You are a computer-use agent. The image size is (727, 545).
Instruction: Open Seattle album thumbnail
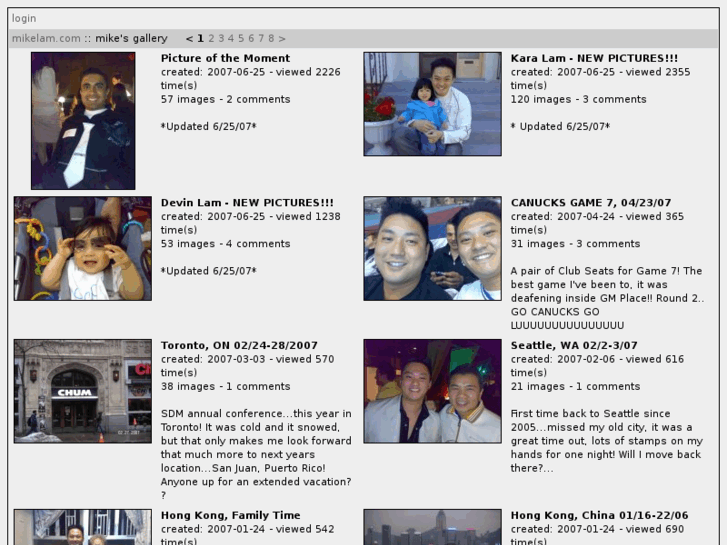[433, 391]
